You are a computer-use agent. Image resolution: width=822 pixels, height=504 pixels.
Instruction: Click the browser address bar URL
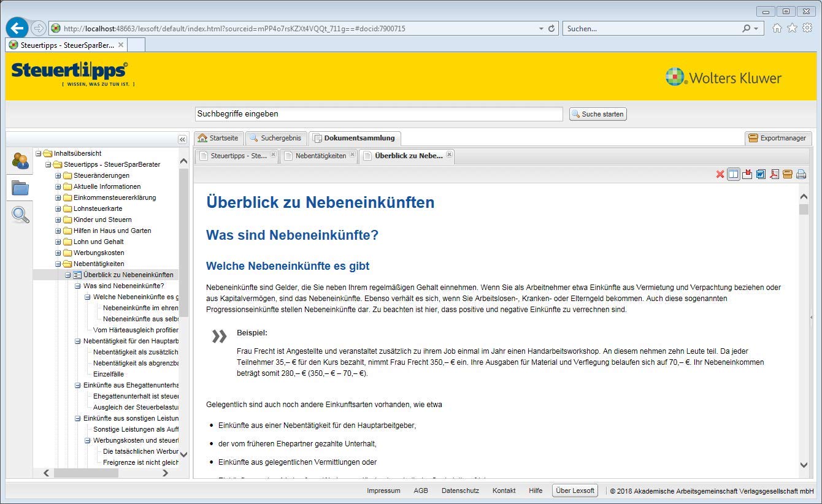click(x=234, y=29)
